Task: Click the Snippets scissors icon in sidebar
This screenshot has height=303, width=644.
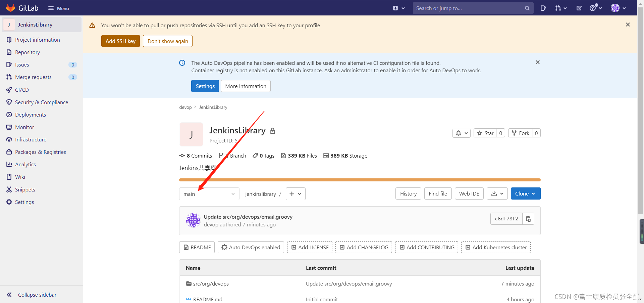Action: tap(9, 189)
